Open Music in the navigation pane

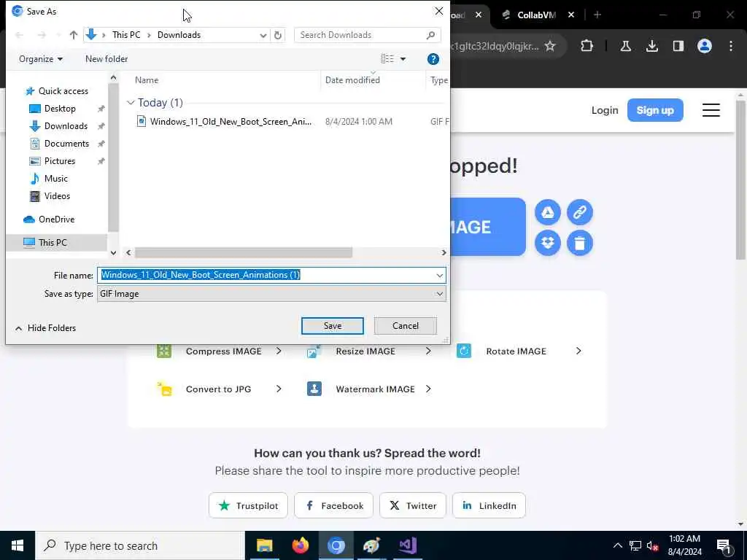(x=55, y=179)
